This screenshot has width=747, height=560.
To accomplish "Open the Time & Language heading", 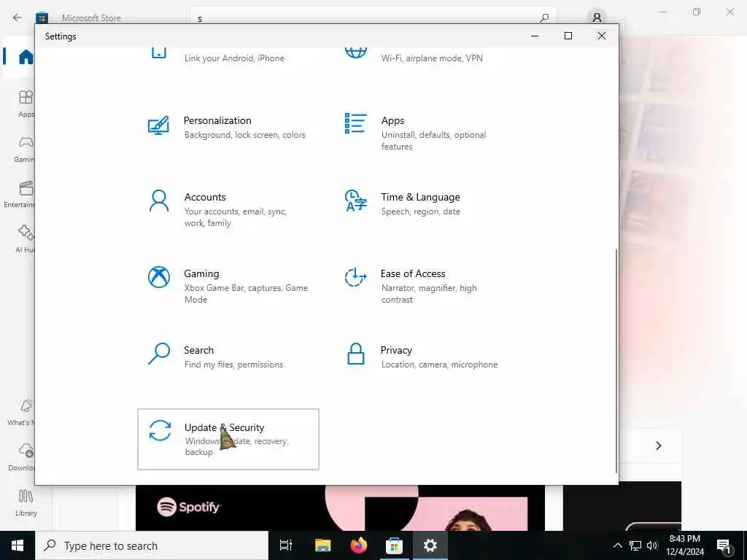I will [x=420, y=197].
